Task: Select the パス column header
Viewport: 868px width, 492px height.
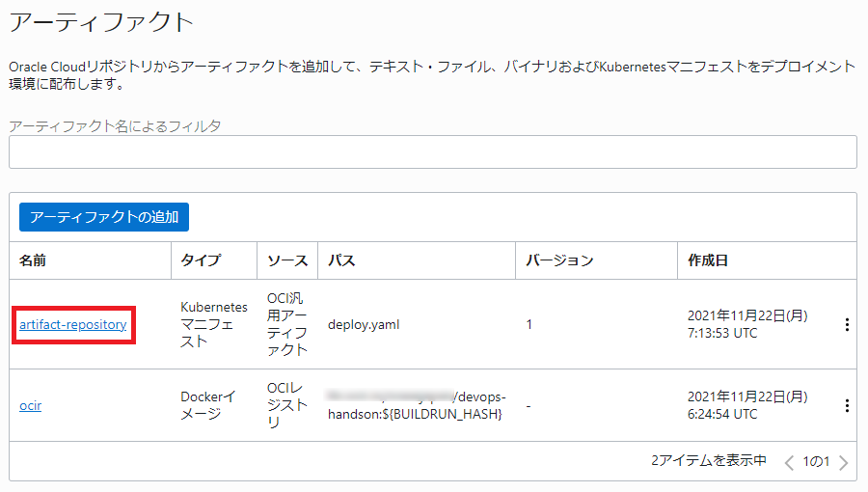Action: [340, 260]
